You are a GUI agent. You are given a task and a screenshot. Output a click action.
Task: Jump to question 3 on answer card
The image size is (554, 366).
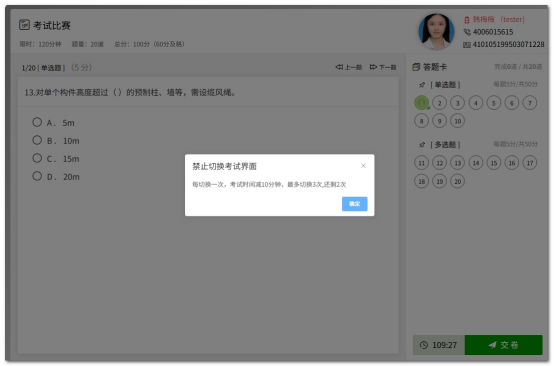coord(458,103)
